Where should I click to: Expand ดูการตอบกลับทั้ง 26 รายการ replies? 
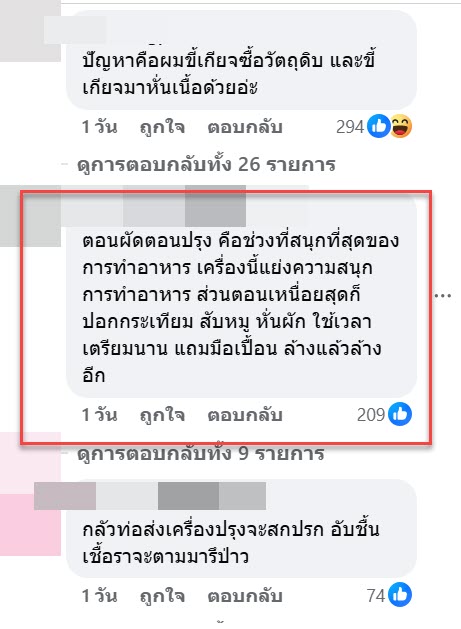pyautogui.click(x=206, y=164)
